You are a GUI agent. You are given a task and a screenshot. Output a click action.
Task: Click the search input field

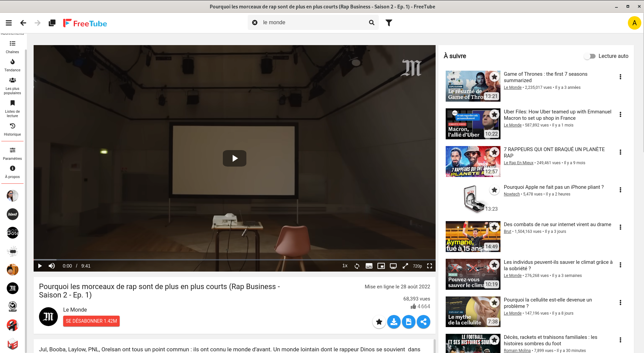[313, 23]
